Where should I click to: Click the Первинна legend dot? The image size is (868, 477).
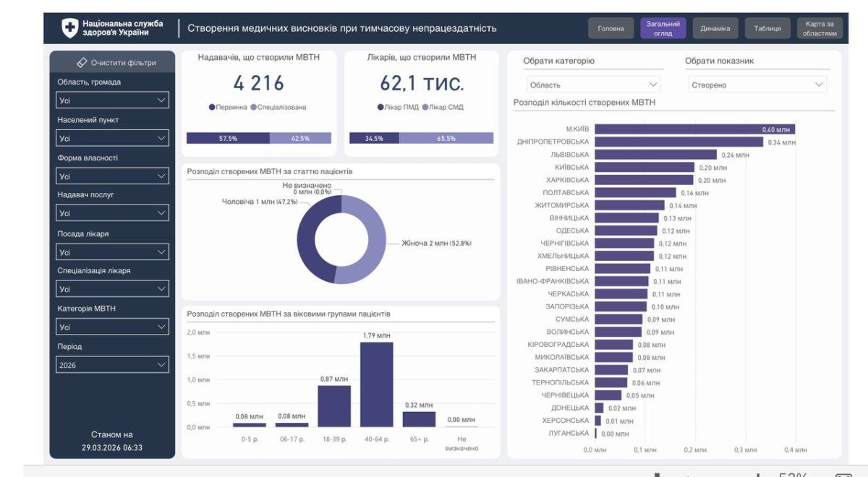point(212,107)
